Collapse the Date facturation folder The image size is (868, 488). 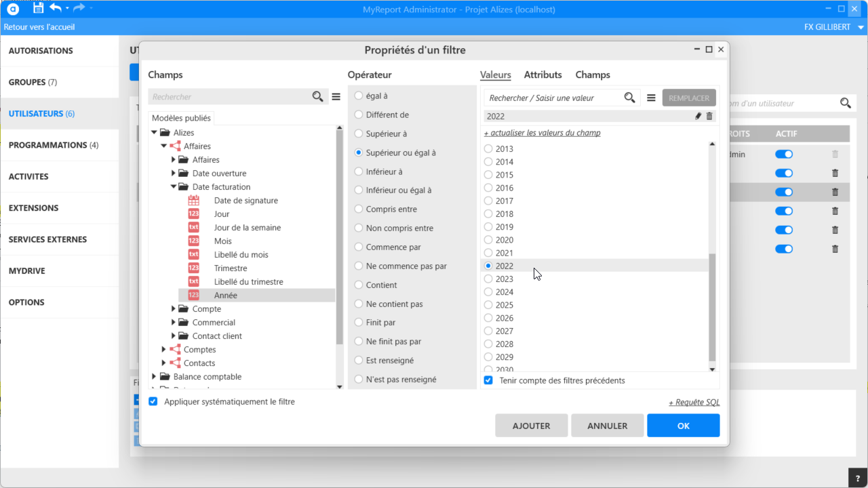coord(174,187)
